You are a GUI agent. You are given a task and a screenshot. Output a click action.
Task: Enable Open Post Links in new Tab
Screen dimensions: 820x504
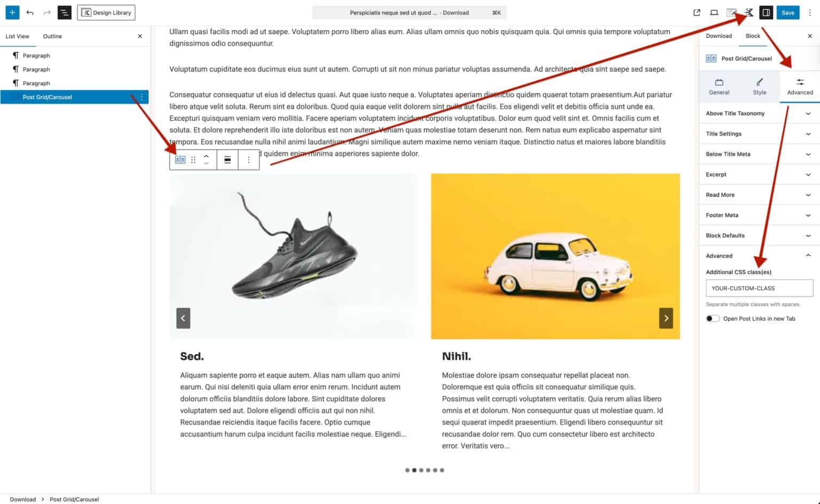[x=712, y=318]
